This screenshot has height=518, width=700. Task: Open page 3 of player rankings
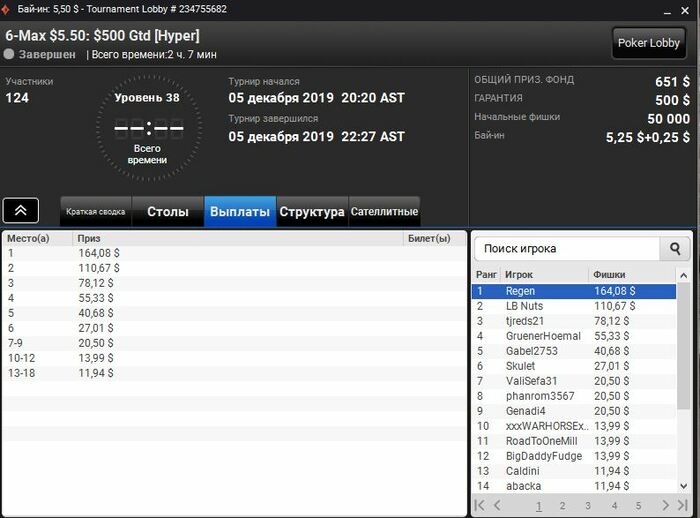(x=588, y=505)
